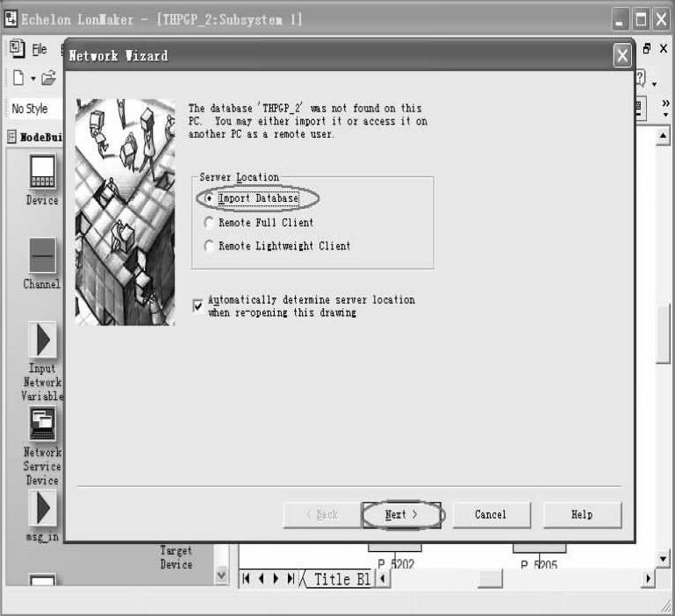Select the Channel stencil shape
The height and width of the screenshot is (616, 675).
42,255
